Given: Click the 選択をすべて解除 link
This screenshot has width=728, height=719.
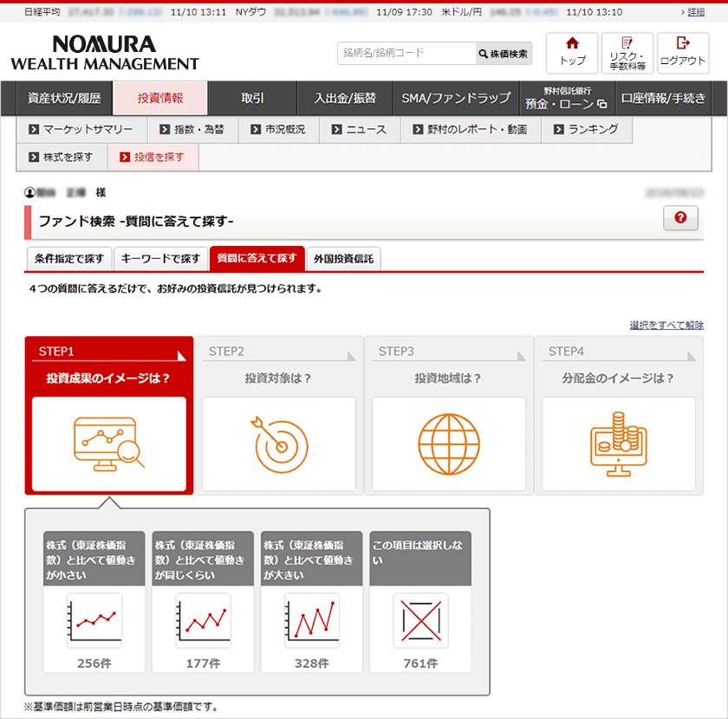Looking at the screenshot, I should click(x=666, y=326).
